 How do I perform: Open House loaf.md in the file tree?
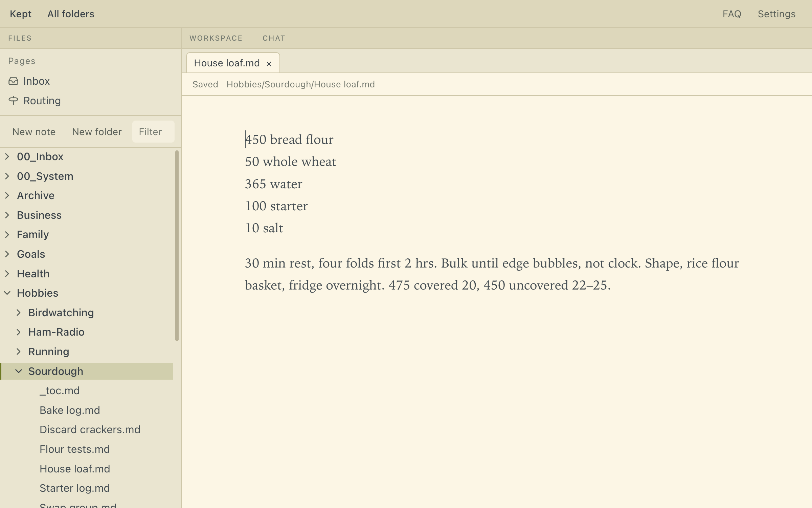[75, 469]
